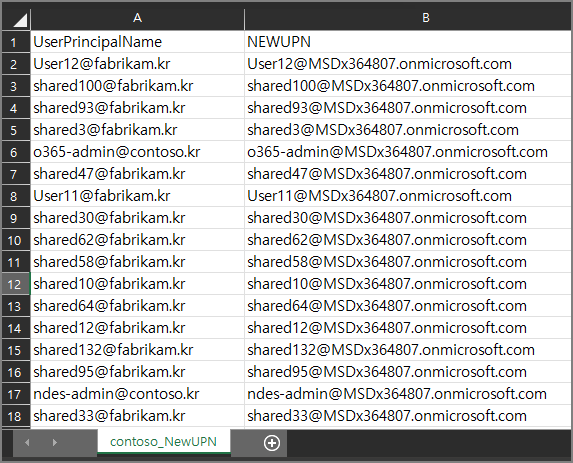This screenshot has width=573, height=463.
Task: Select cell shared62@MSDx364807.onmicrosoft.com
Action: [407, 240]
